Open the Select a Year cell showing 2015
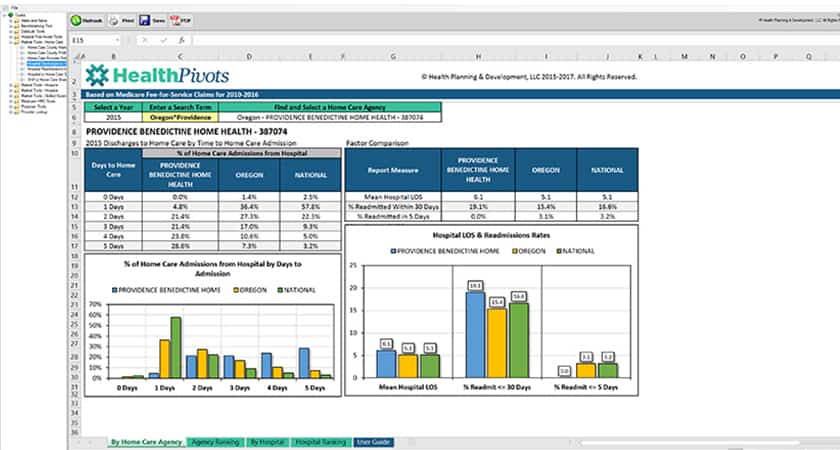This screenshot has width=840, height=450. (114, 117)
